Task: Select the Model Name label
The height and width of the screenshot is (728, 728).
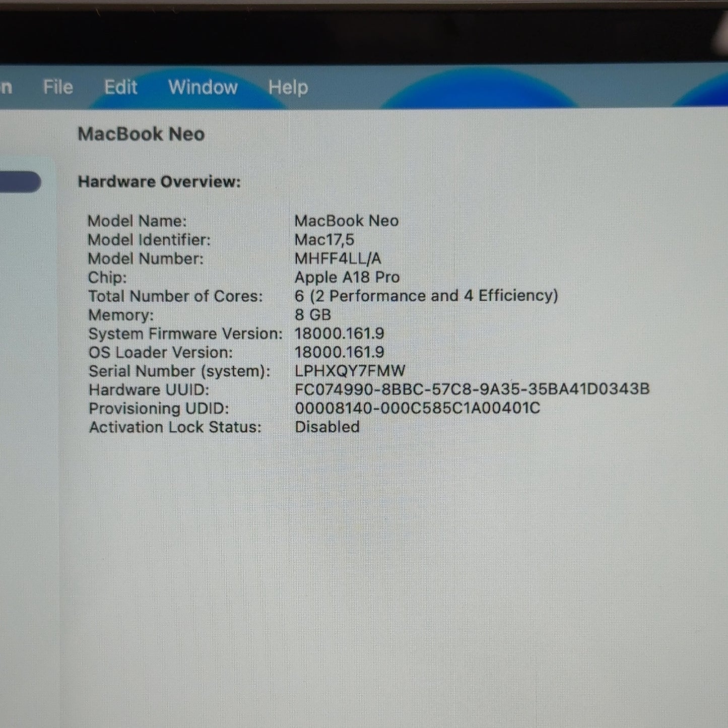Action: pos(137,221)
